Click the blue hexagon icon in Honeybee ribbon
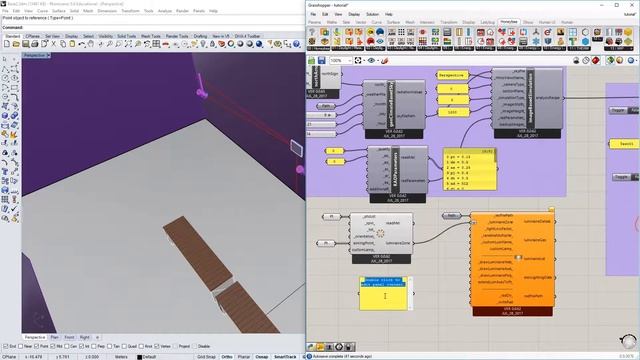Viewport: 640px width, 360px height. 585,41
